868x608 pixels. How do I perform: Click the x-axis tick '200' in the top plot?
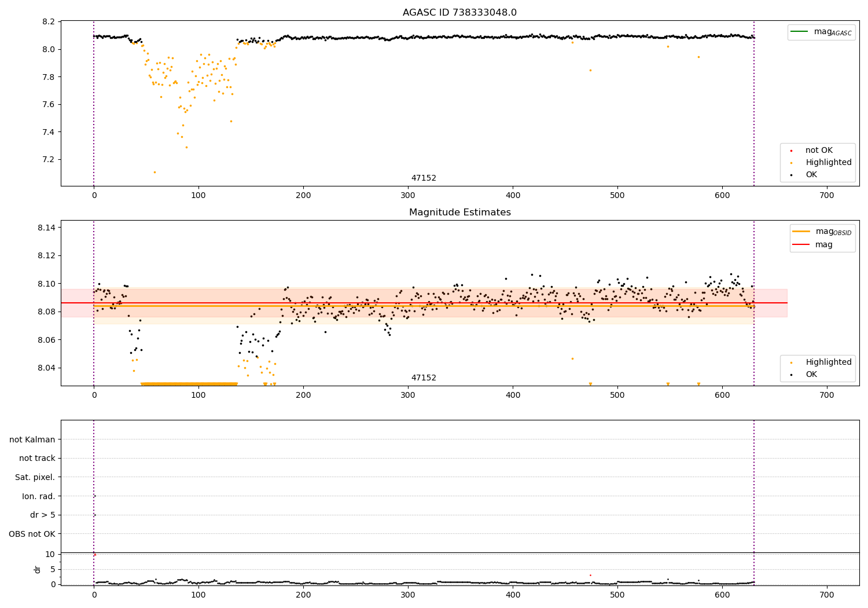tap(303, 196)
